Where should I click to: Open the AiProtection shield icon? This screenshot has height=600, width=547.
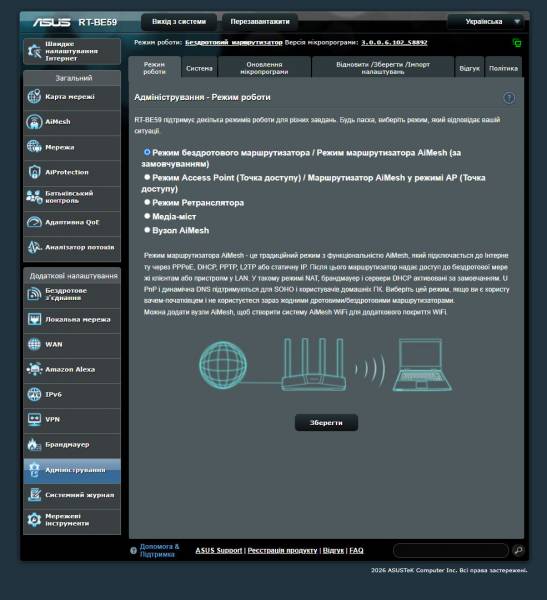coord(34,172)
